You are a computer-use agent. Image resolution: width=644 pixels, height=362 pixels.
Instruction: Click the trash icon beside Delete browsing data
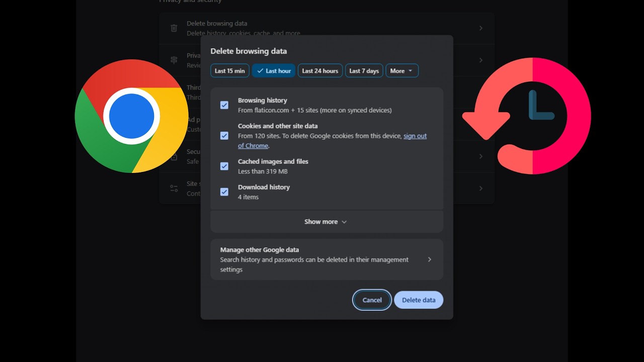pos(174,28)
